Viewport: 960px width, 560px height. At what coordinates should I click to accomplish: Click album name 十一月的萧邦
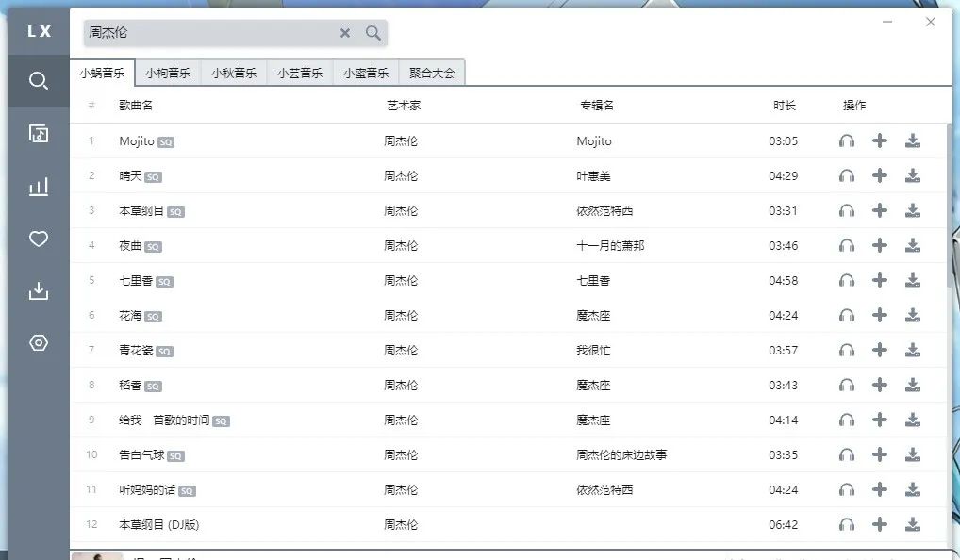(x=610, y=245)
